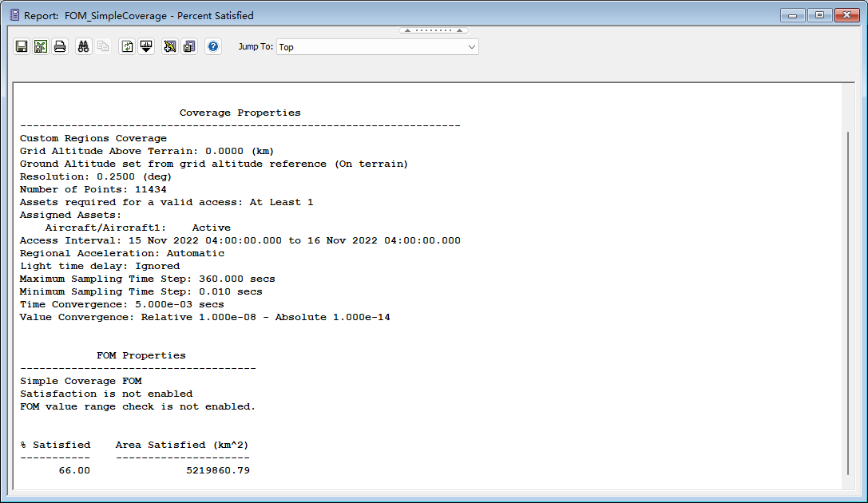Minimize the report window
Viewport: 868px width, 503px height.
(794, 15)
